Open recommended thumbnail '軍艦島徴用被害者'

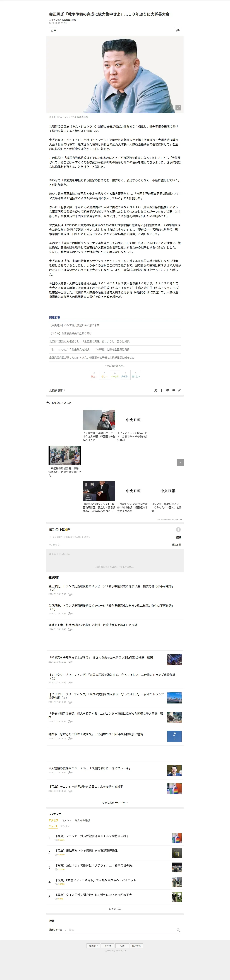65,455
